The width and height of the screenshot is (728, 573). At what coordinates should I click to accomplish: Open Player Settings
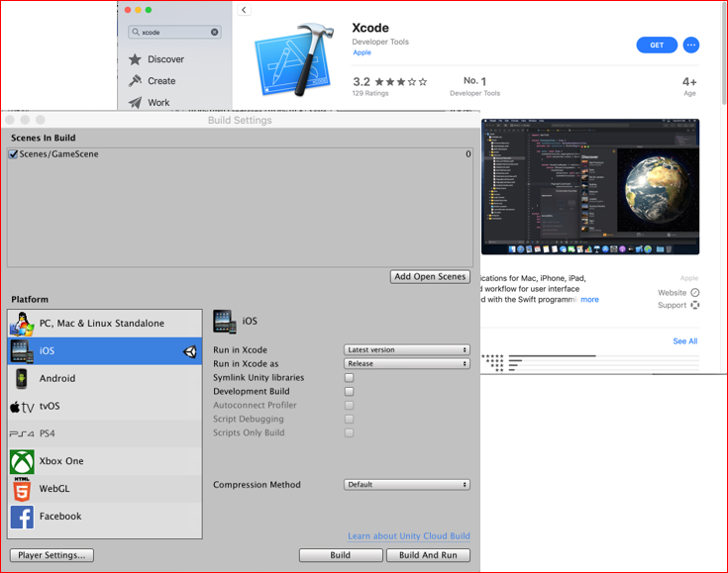(x=52, y=555)
